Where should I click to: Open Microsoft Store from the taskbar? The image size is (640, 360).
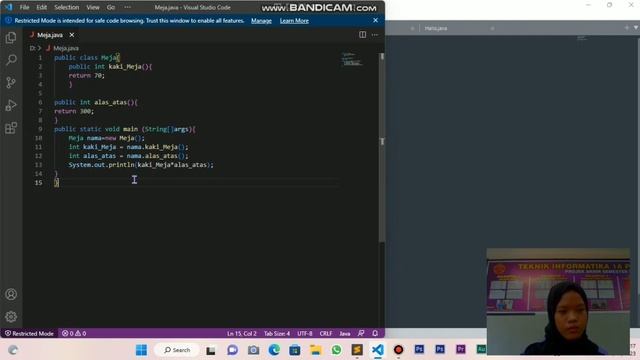pyautogui.click(x=295, y=350)
